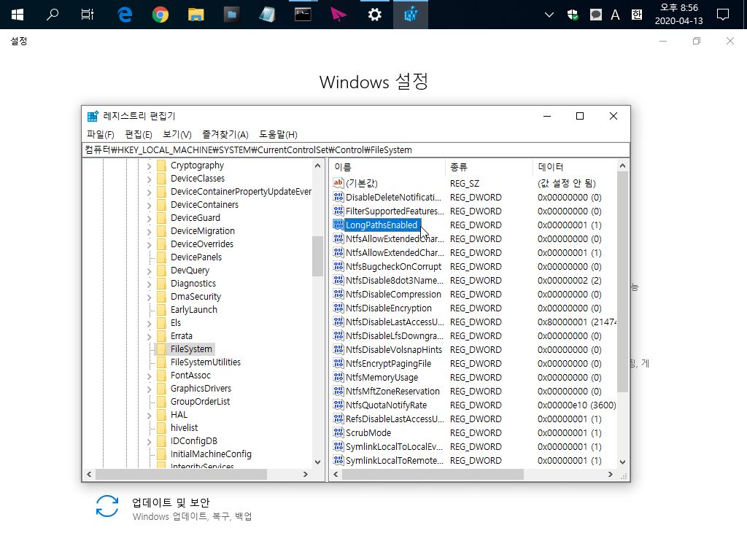Sort values by 종류 column header
The image size is (747, 560).
pos(489,167)
